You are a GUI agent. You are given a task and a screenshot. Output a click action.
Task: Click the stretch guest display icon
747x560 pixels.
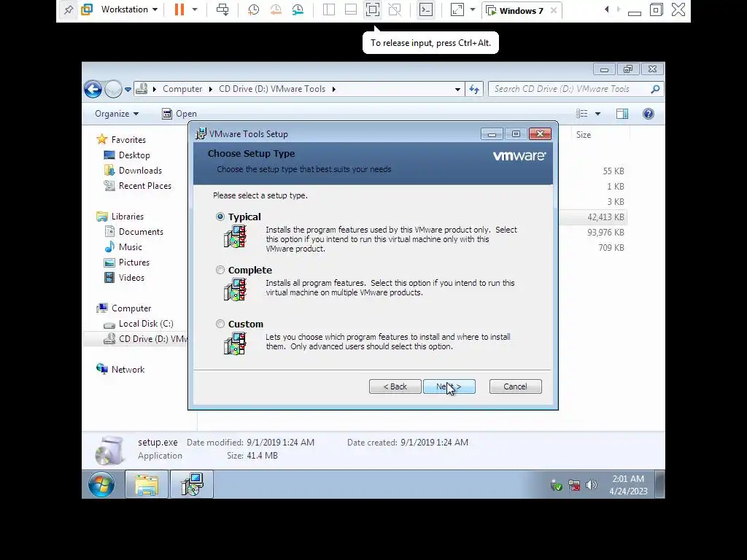(x=457, y=9)
